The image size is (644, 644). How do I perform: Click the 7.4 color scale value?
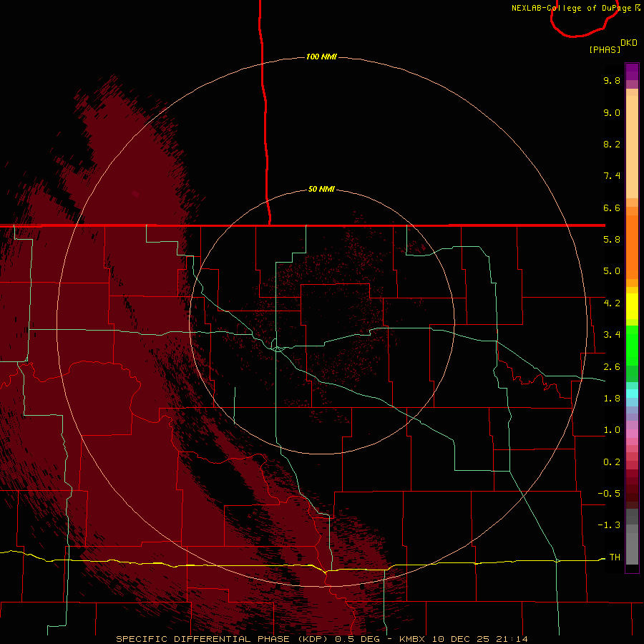pyautogui.click(x=612, y=176)
